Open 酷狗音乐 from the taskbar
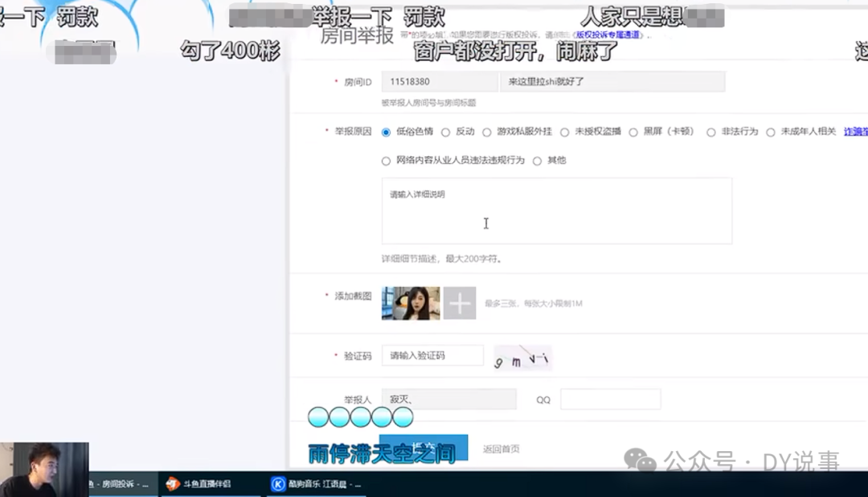The width and height of the screenshot is (868, 497). point(316,483)
